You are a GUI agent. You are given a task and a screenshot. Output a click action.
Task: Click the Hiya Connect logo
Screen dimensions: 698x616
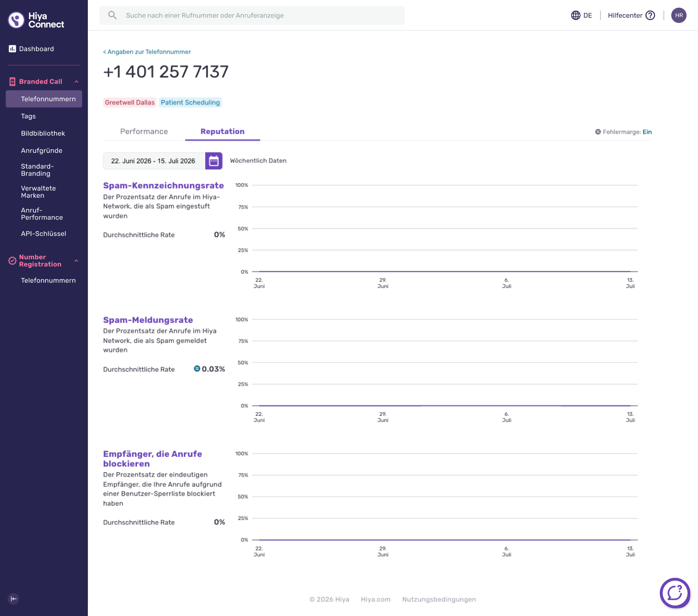coord(36,20)
